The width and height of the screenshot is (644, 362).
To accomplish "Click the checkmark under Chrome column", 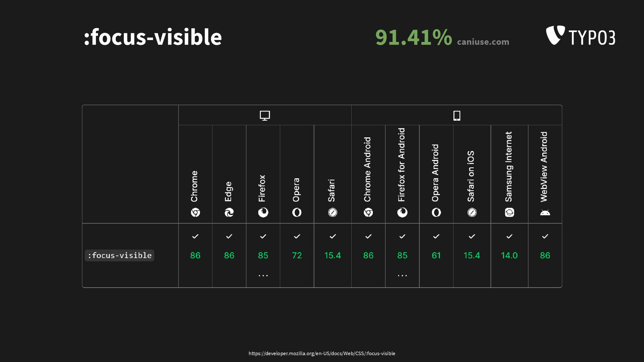I will click(195, 236).
